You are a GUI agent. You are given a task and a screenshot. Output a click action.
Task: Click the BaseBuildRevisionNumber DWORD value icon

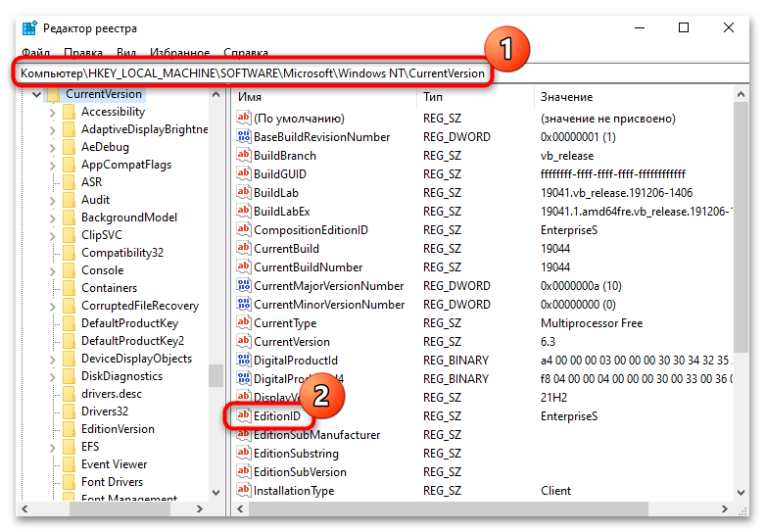tap(244, 136)
